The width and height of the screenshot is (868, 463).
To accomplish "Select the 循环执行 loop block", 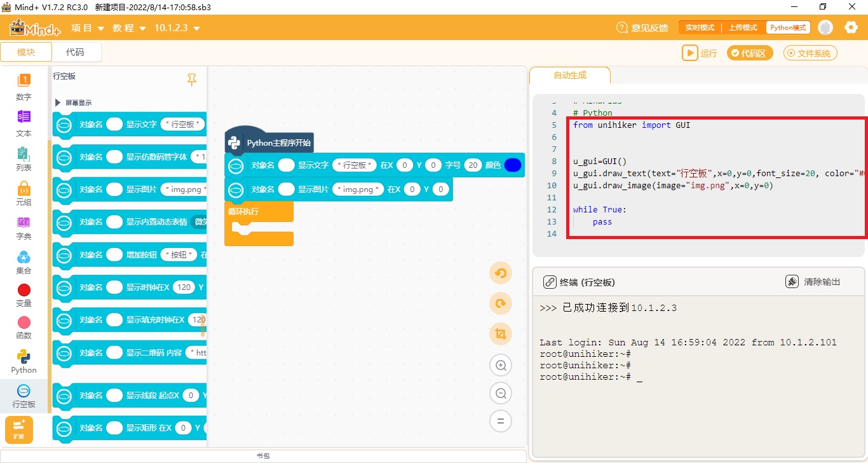I will coord(259,211).
